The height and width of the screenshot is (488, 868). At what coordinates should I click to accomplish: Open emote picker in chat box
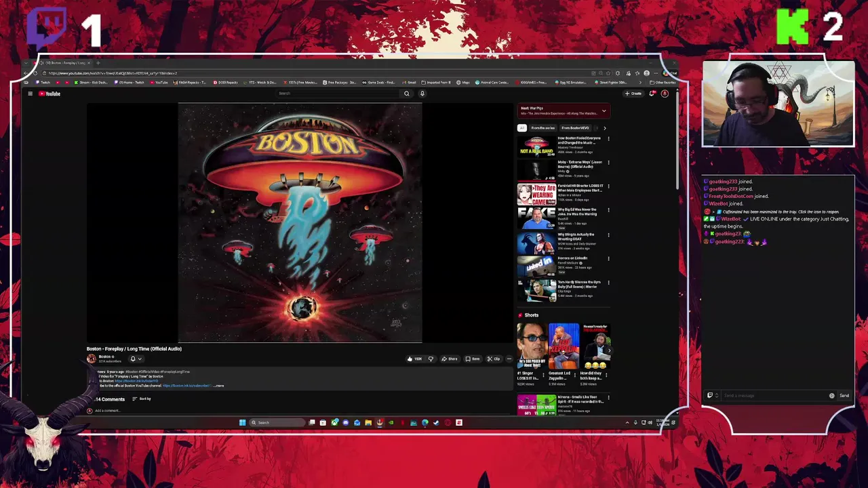point(832,395)
